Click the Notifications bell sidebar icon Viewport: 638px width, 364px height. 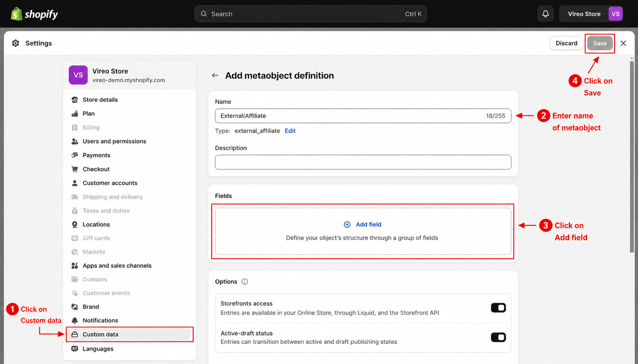point(75,321)
